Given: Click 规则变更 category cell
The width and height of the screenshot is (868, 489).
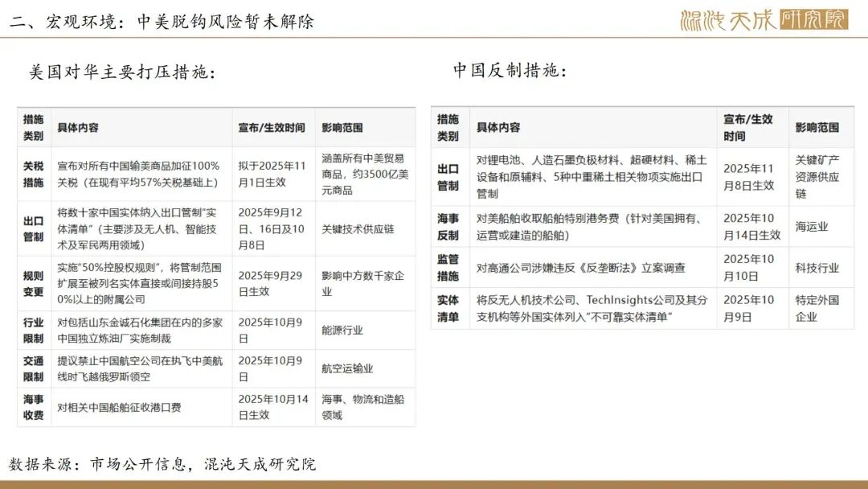Looking at the screenshot, I should click(x=34, y=284).
